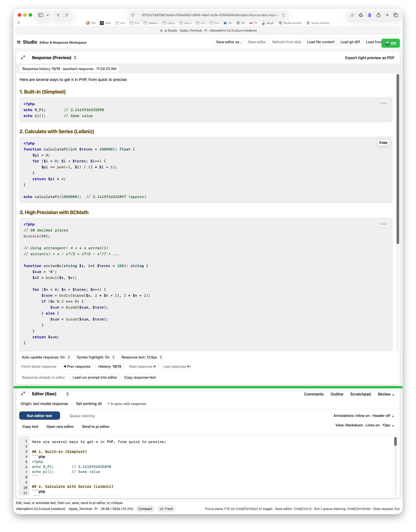This screenshot has height=532, width=416.
Task: Open the DAI bookmark
Action: pos(91,23)
